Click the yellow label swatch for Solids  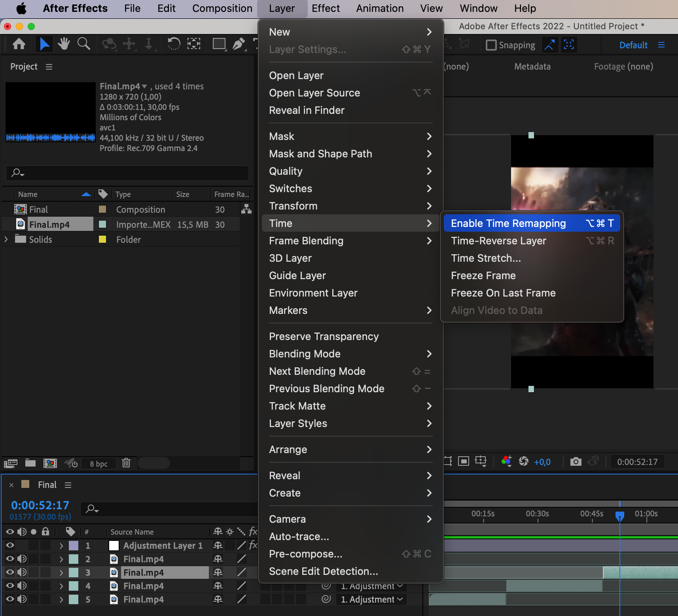pyautogui.click(x=102, y=240)
